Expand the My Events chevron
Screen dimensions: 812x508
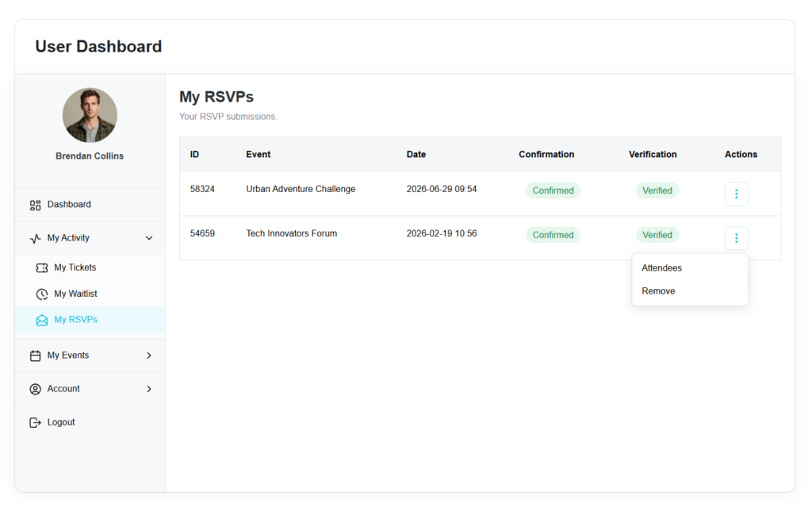(149, 356)
